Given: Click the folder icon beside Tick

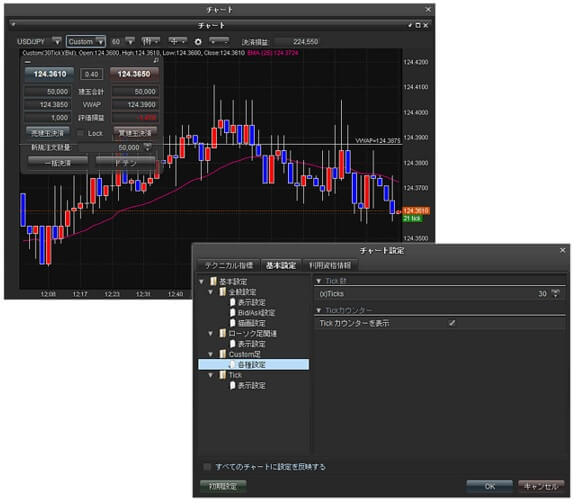Looking at the screenshot, I should tap(222, 375).
